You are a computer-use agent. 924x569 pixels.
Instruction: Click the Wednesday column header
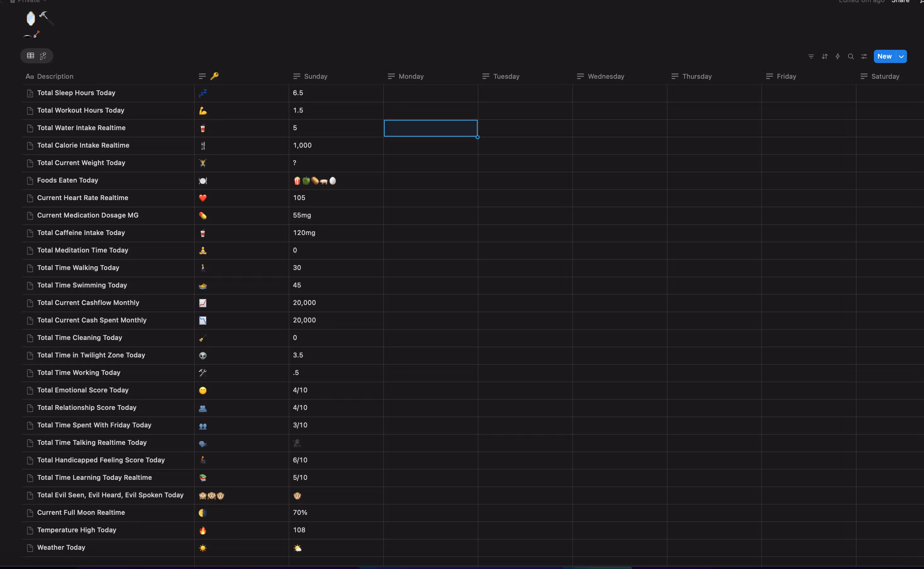pos(606,76)
